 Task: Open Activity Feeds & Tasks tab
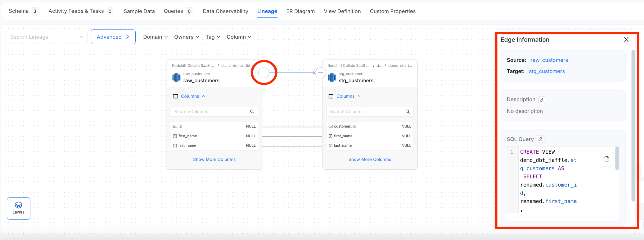[x=80, y=11]
